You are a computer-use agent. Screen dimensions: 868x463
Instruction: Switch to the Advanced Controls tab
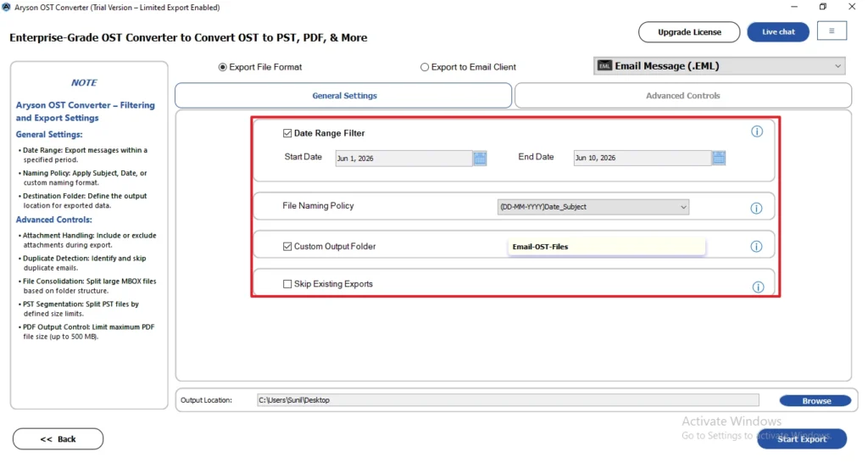point(682,96)
